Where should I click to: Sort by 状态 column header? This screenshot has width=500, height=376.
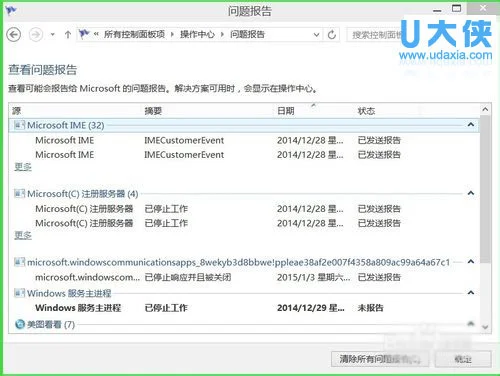click(366, 111)
